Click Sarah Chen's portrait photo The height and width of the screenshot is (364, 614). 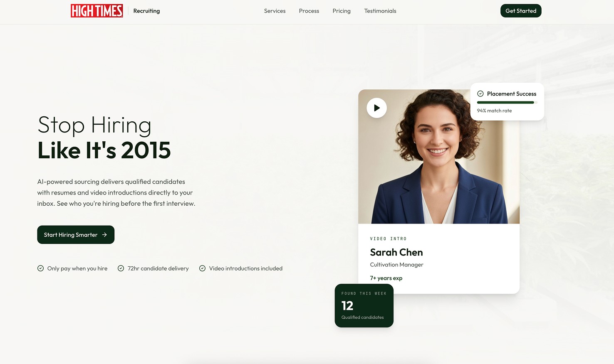coord(439,157)
